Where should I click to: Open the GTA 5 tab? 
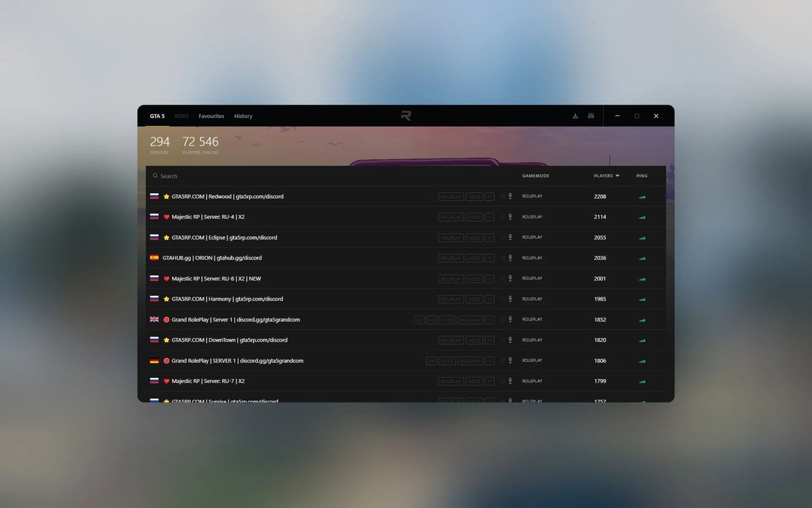[157, 116]
